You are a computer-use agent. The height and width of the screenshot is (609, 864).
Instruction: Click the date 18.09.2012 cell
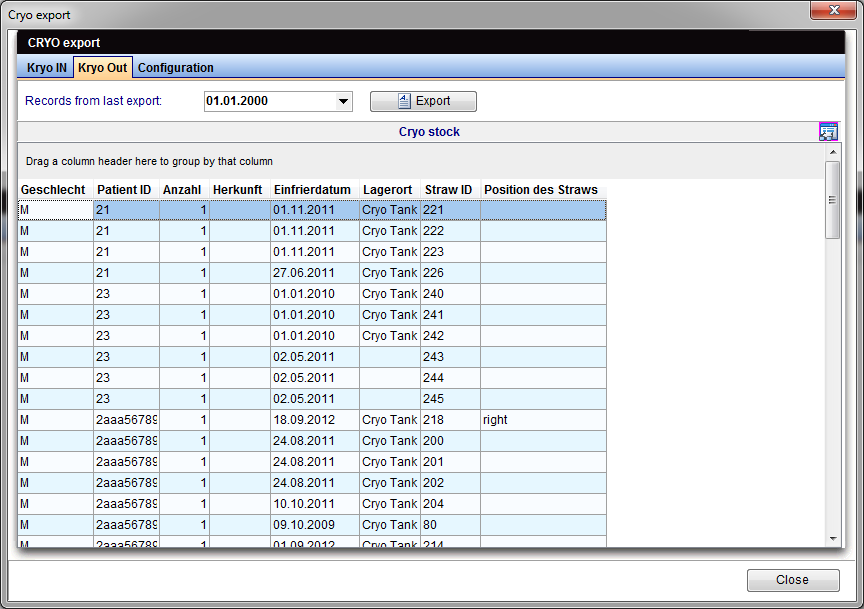(x=315, y=420)
